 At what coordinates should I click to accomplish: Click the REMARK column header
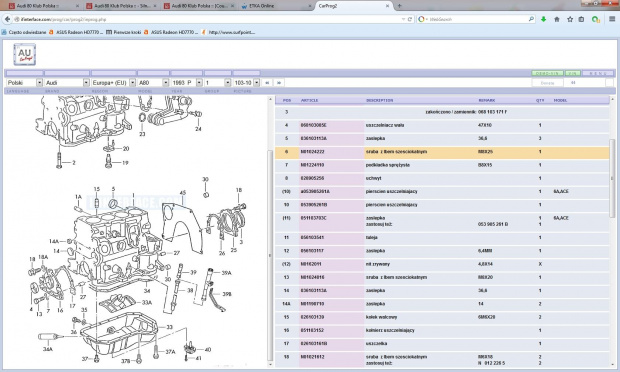coord(487,100)
